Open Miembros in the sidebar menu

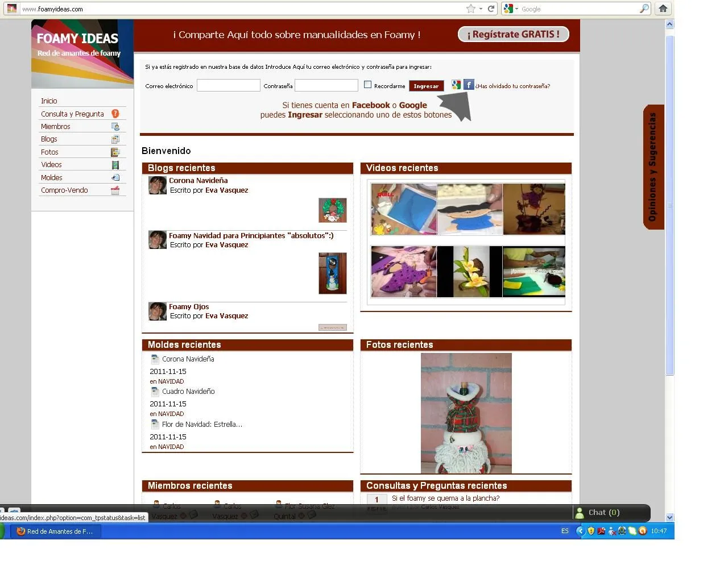(56, 127)
